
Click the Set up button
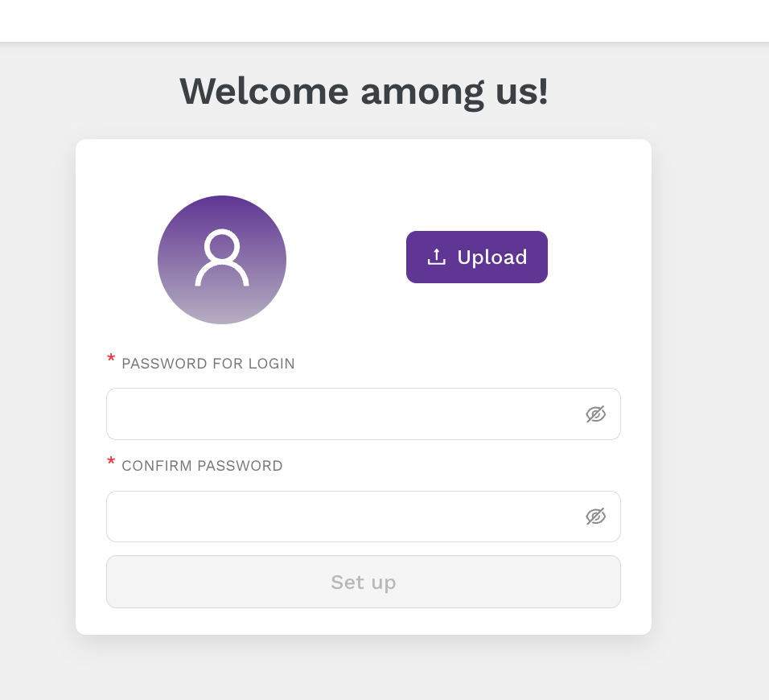[364, 582]
